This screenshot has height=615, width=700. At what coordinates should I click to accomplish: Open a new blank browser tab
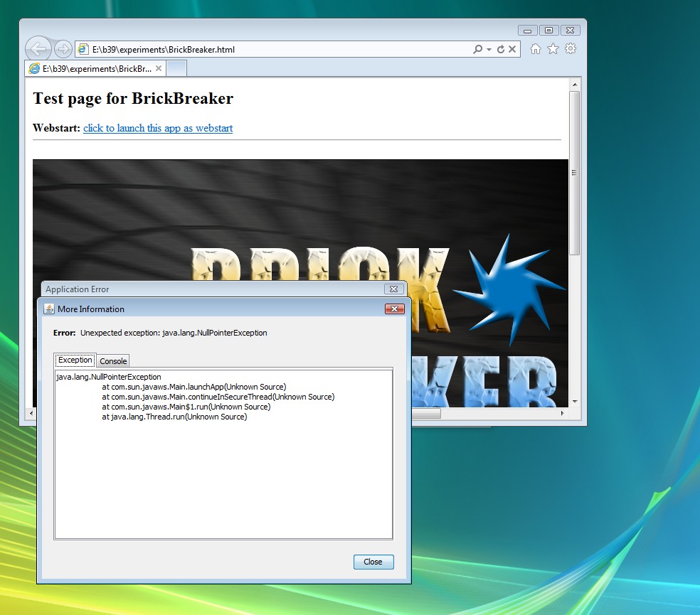(176, 69)
